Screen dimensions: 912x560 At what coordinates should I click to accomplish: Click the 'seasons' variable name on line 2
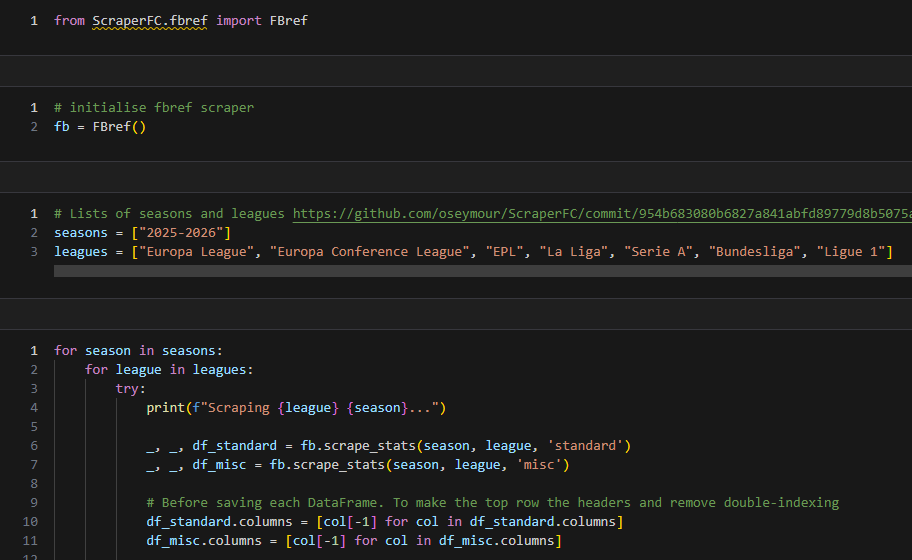click(81, 233)
